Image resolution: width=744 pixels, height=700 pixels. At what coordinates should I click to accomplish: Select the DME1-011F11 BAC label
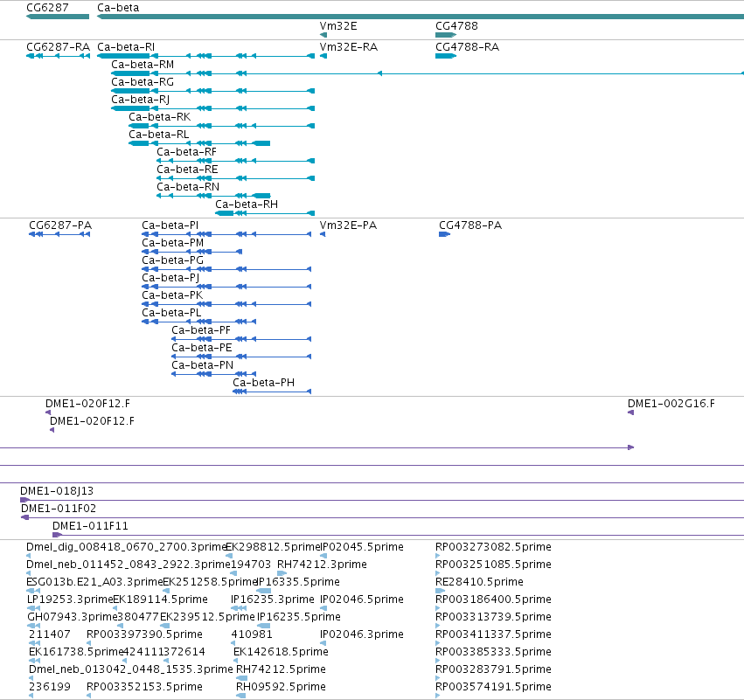click(x=90, y=526)
